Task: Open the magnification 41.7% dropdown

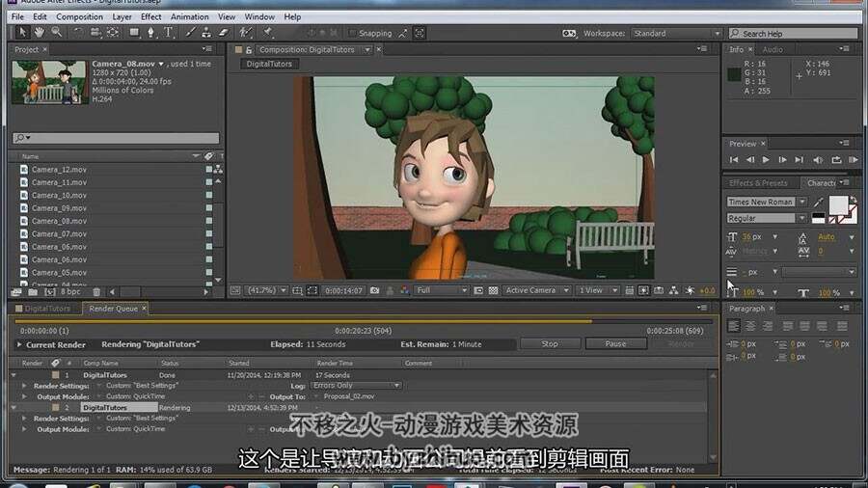Action: pos(267,290)
